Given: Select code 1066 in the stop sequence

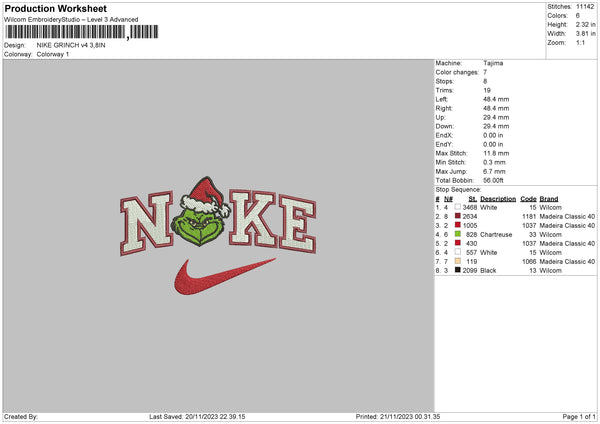Looking at the screenshot, I should [529, 261].
